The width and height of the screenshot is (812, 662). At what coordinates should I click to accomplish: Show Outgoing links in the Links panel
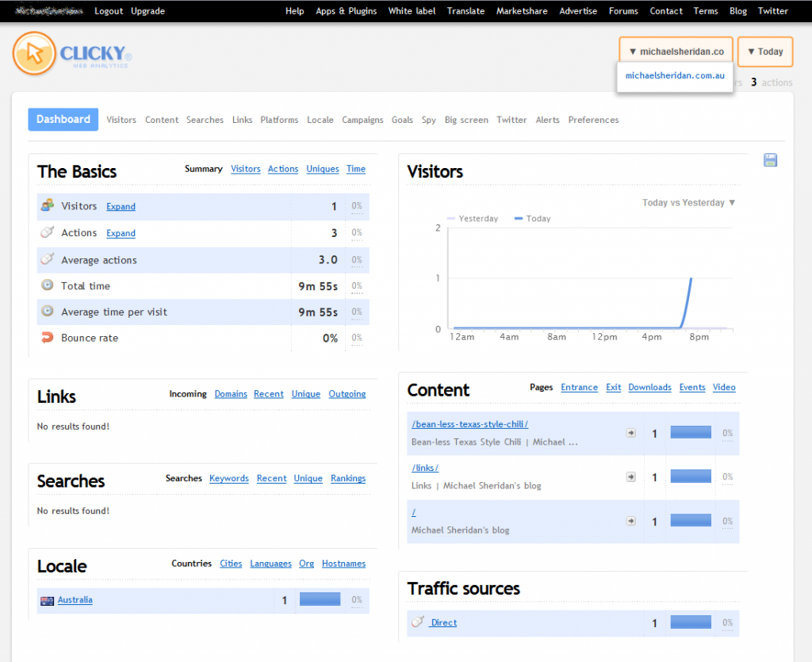[x=347, y=394]
